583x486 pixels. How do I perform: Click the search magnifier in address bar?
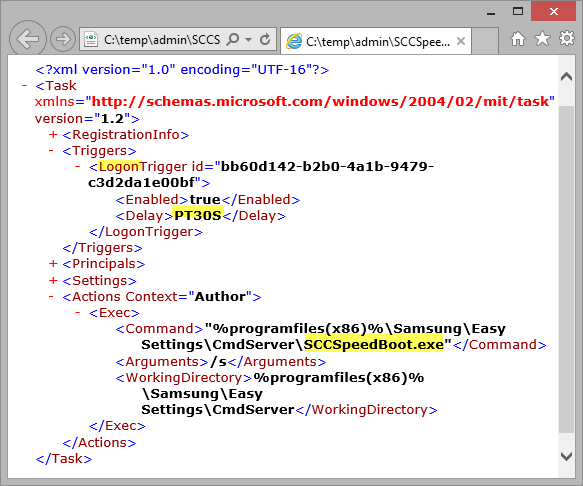(233, 39)
